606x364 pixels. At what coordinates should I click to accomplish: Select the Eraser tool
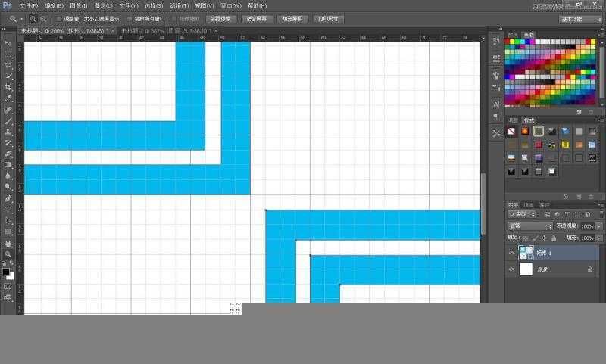pyautogui.click(x=8, y=154)
